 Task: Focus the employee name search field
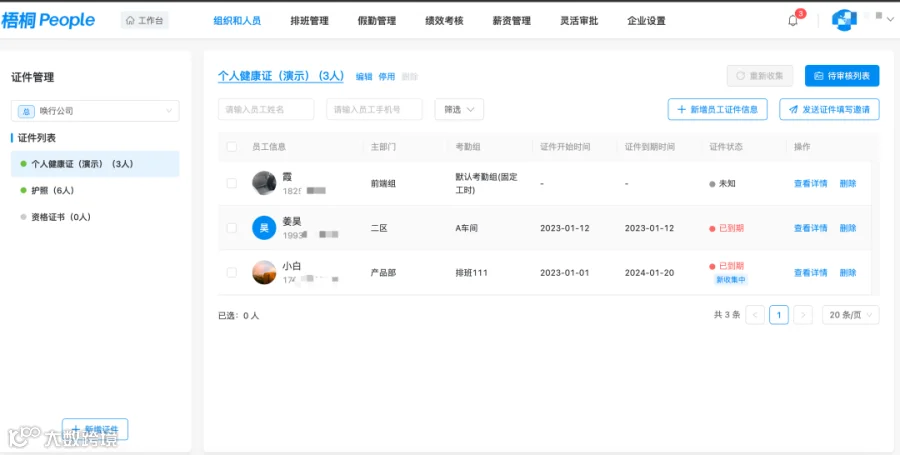(x=266, y=110)
